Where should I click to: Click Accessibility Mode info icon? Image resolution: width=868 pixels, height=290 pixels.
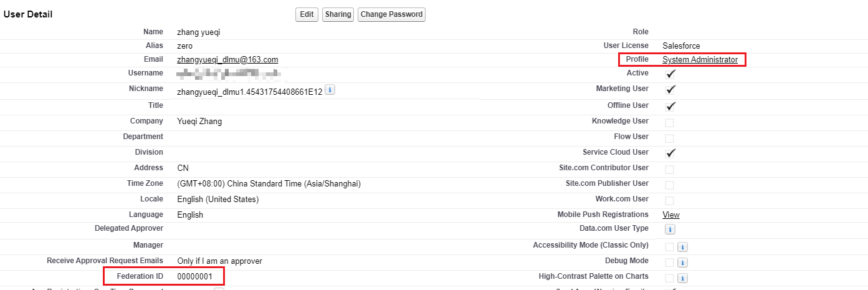(x=682, y=247)
